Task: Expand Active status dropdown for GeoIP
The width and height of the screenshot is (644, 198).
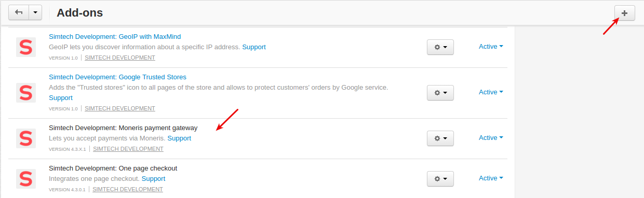Action: point(491,47)
